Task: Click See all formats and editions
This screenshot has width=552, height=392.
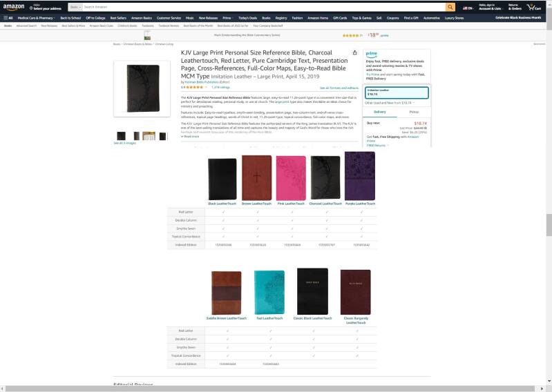Action: click(x=339, y=88)
